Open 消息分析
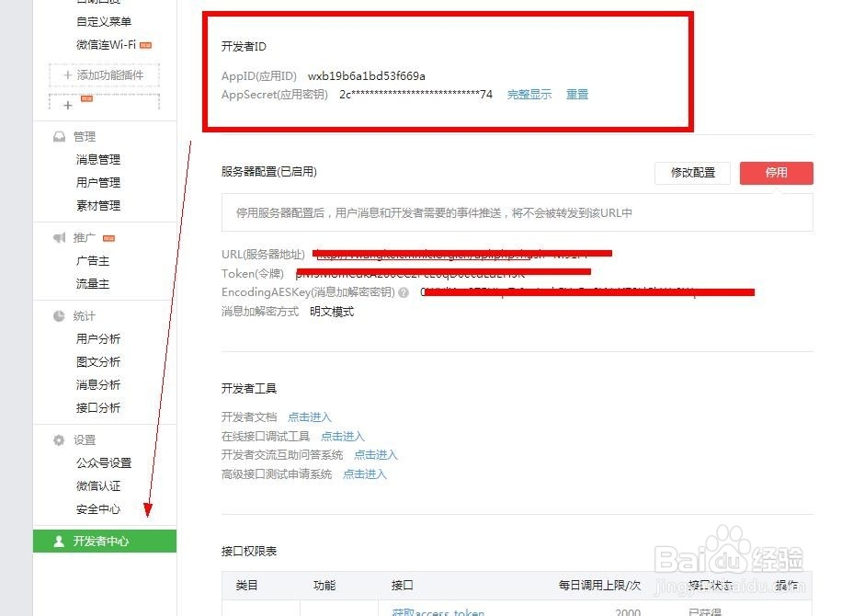 (x=98, y=384)
